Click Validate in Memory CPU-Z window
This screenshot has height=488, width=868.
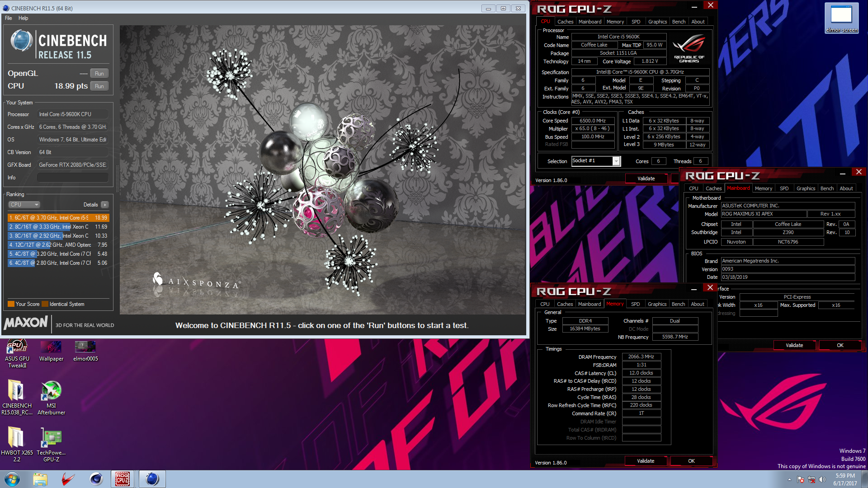pyautogui.click(x=646, y=461)
